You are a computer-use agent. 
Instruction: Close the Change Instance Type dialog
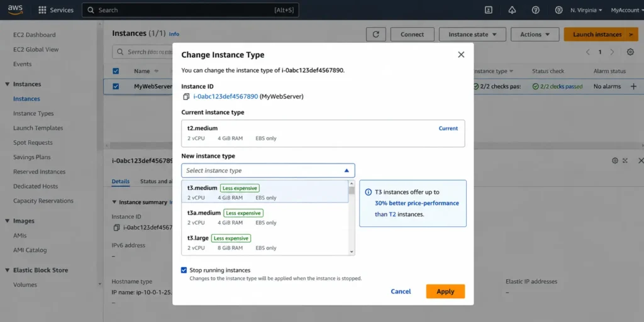pyautogui.click(x=461, y=55)
